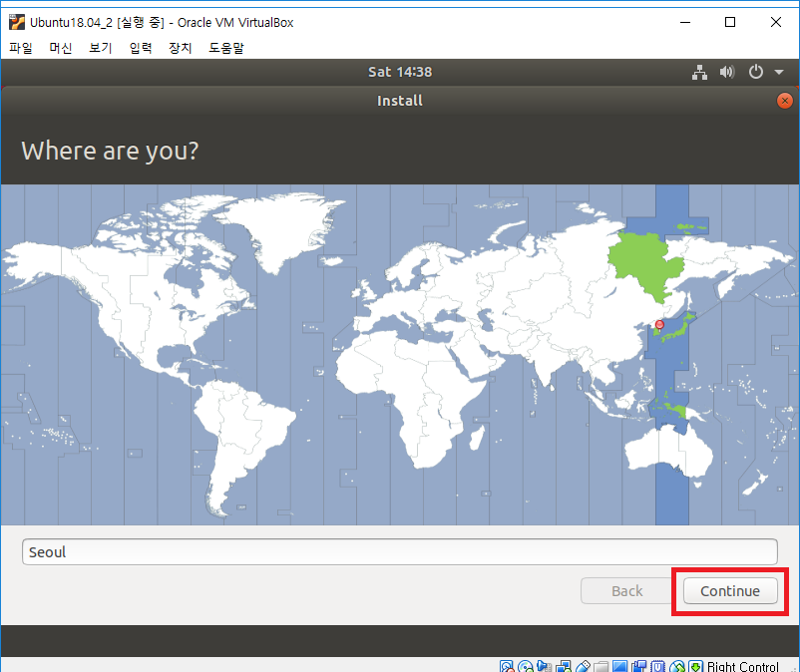Image resolution: width=800 pixels, height=672 pixels.
Task: Click the volume speaker icon in top bar
Action: pos(727,72)
